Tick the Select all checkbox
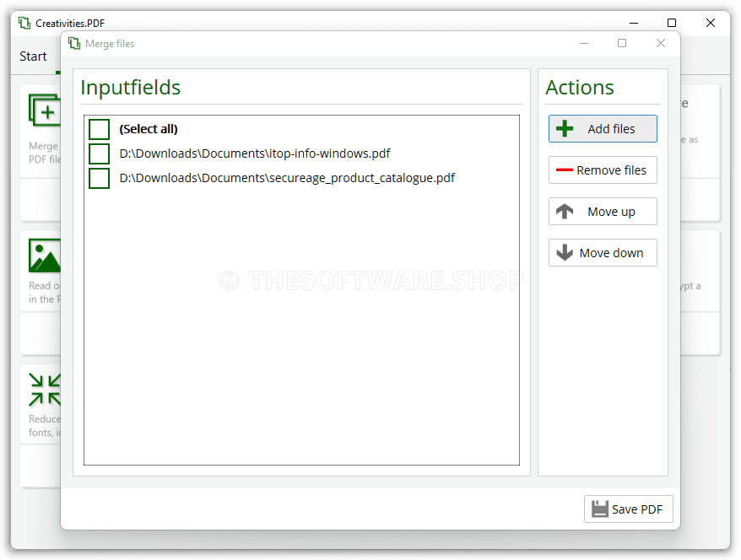This screenshot has width=741, height=560. 100,129
